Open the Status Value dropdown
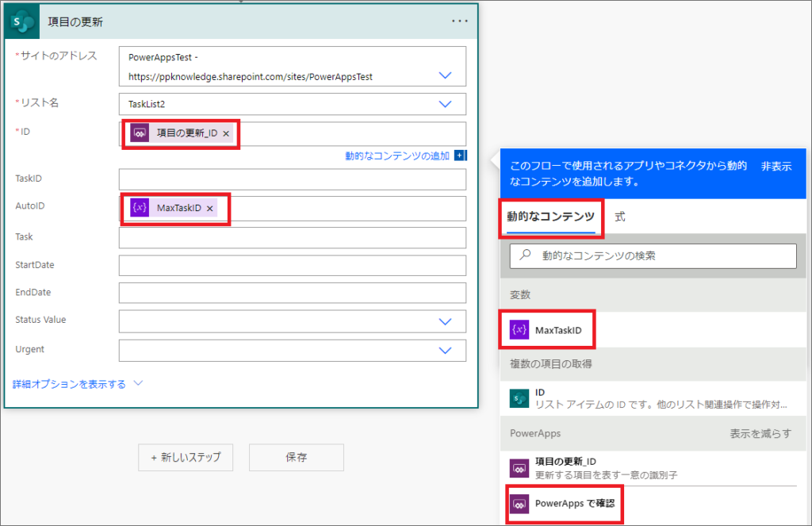 pyautogui.click(x=448, y=321)
